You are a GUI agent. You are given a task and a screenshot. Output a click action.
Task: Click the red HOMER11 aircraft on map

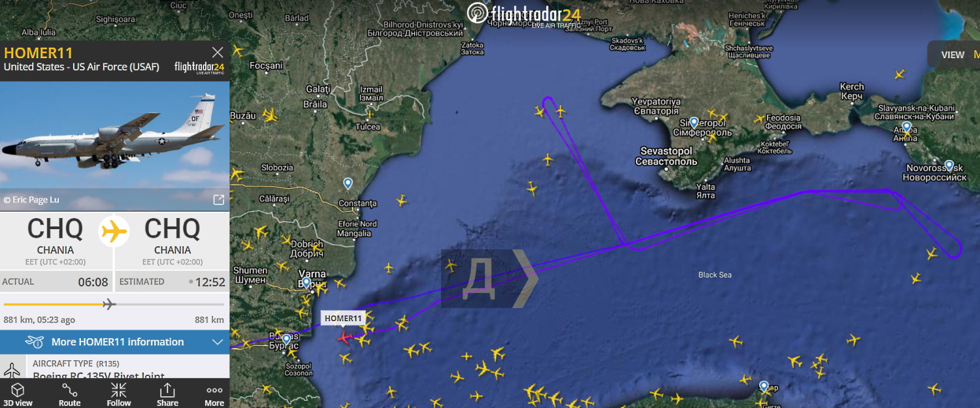point(344,337)
